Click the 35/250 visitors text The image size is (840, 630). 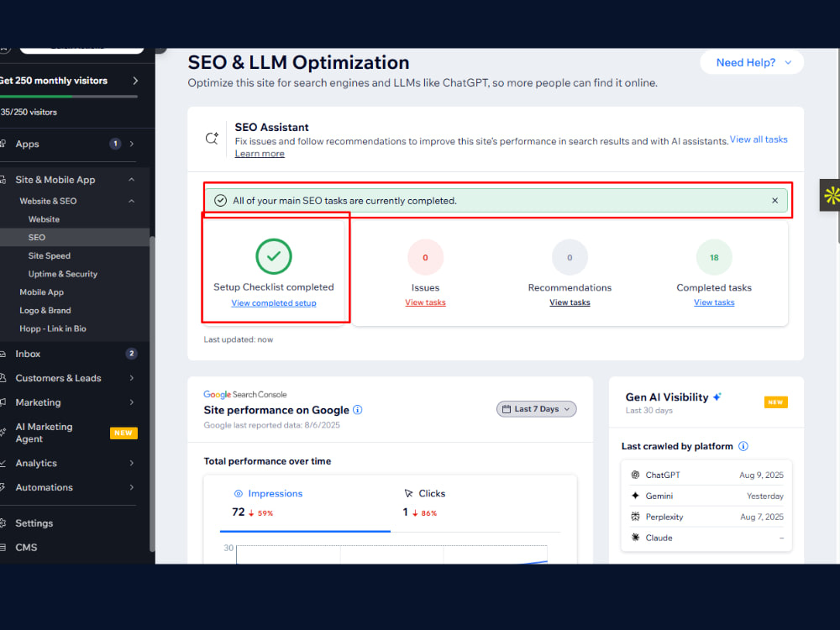pyautogui.click(x=29, y=112)
